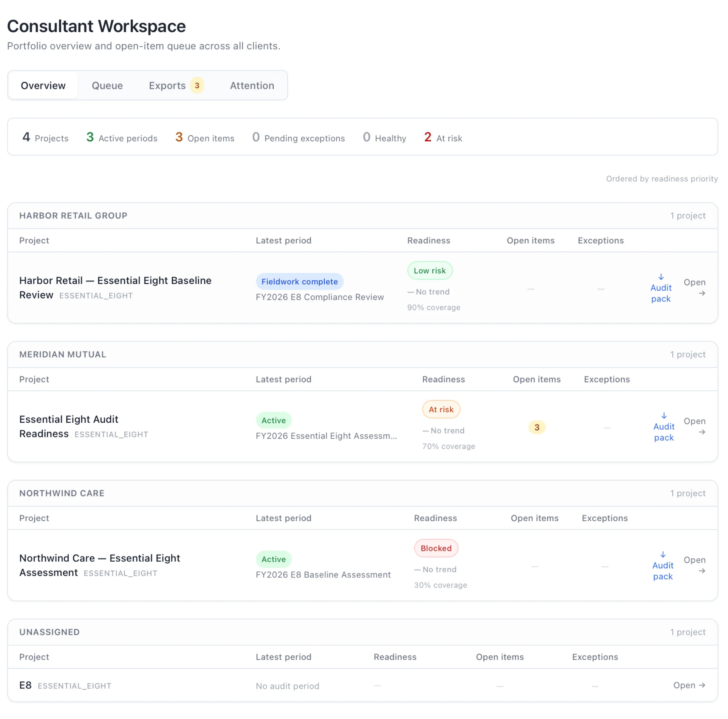This screenshot has height=719, width=728.
Task: Select the Attention tab
Action: click(252, 86)
